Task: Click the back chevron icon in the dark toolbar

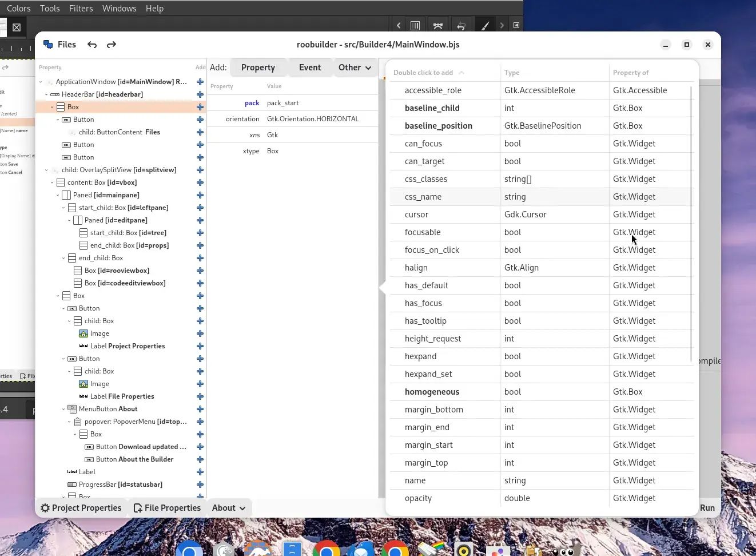Action: 399,25
